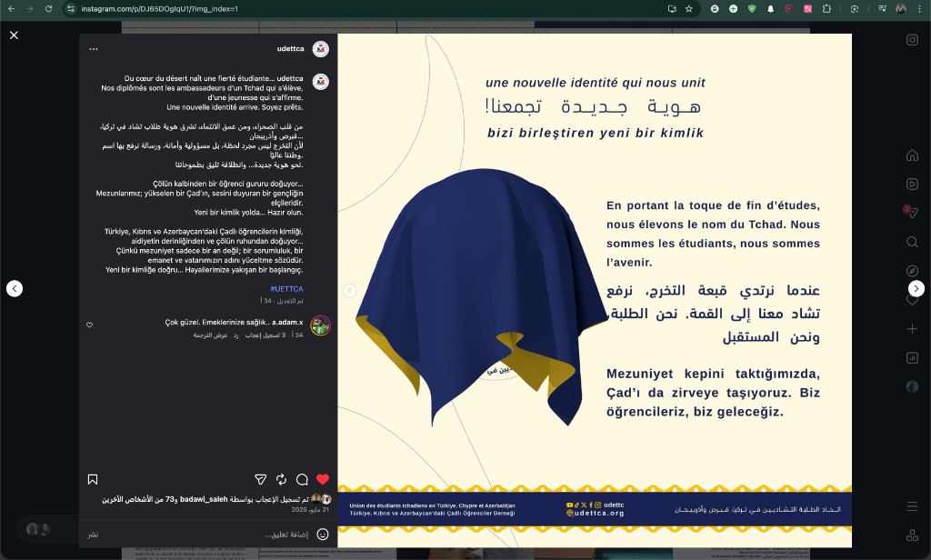Screen dimensions: 931x560
Task: Unlike the post via red heart icon
Action: tap(322, 479)
